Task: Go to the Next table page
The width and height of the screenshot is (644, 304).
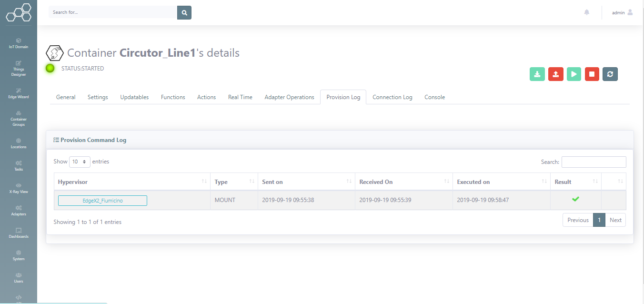Action: (x=615, y=220)
